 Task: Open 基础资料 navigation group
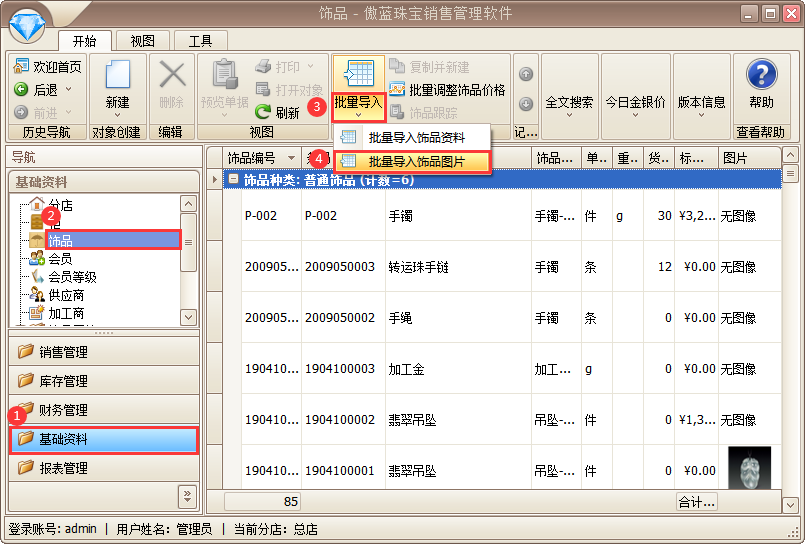click(x=104, y=439)
